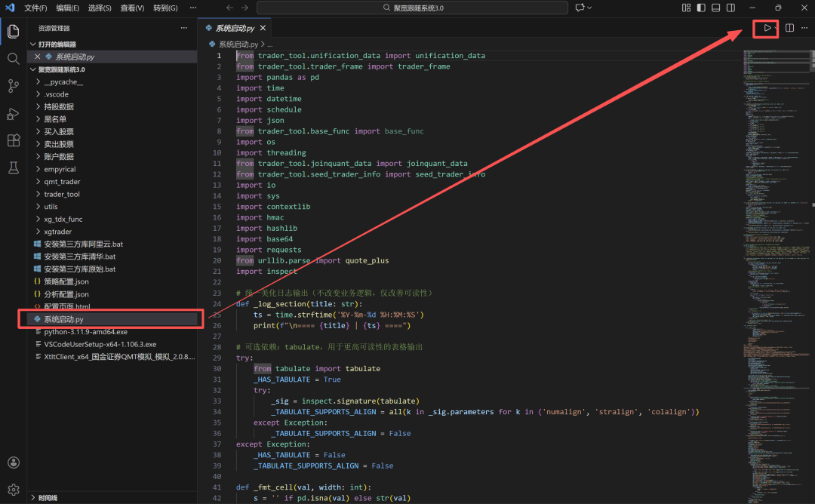The width and height of the screenshot is (815, 504).
Task: Open editor More Actions ellipsis
Action: click(x=804, y=28)
